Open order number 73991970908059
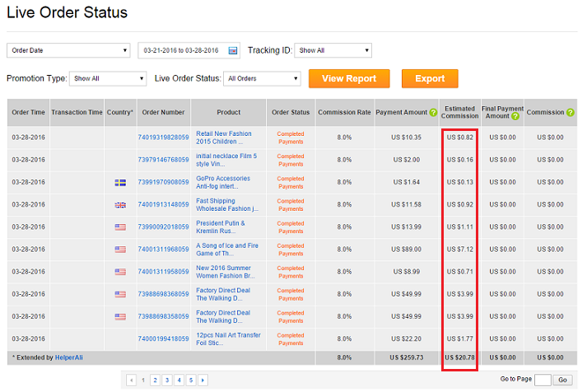Viewport: 587px width, 392px height. tap(163, 182)
